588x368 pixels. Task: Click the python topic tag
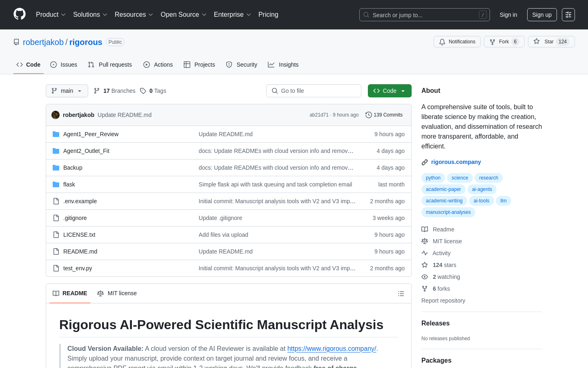[x=433, y=178]
